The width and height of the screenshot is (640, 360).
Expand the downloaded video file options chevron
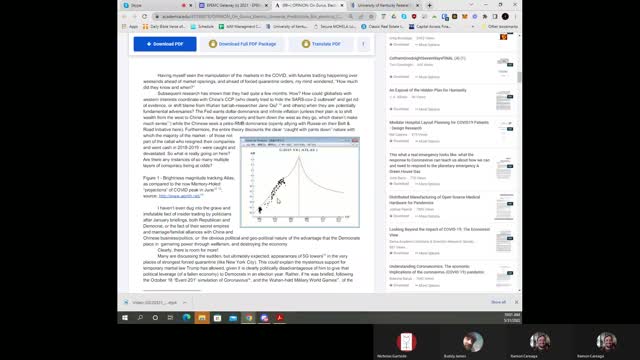click(x=185, y=302)
